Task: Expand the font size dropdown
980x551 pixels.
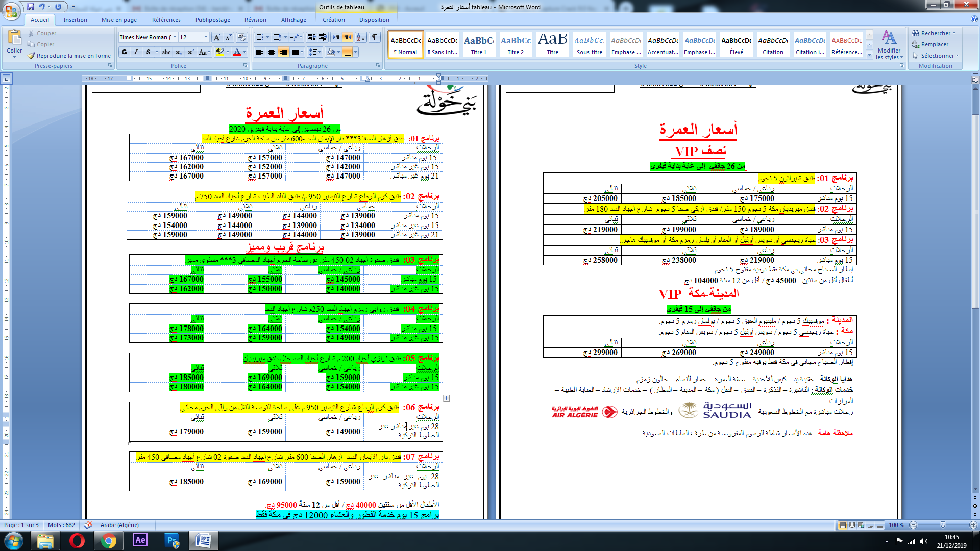Action: 206,37
